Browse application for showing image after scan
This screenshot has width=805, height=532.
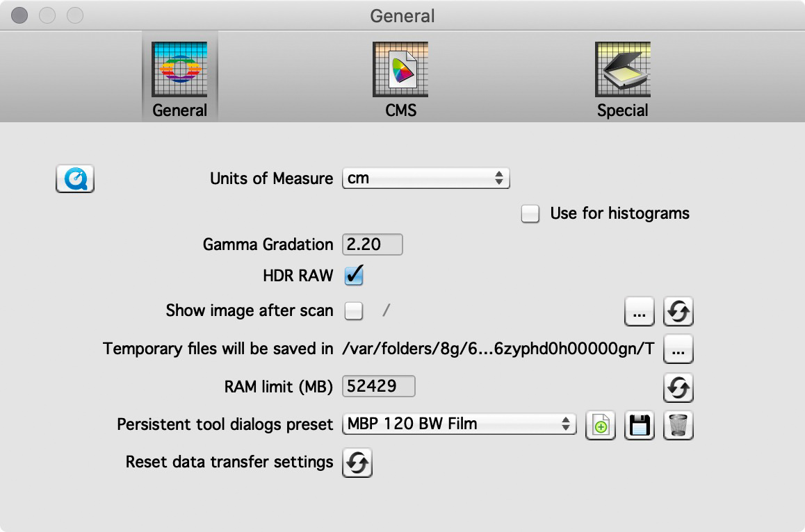pos(640,312)
